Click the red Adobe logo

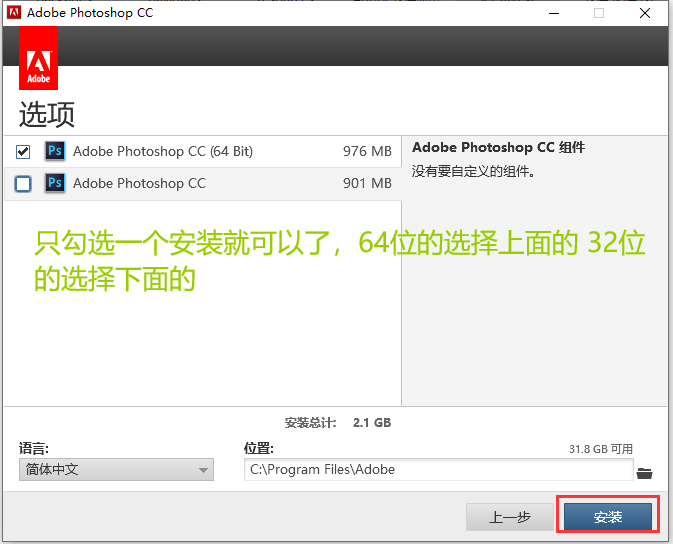click(39, 58)
